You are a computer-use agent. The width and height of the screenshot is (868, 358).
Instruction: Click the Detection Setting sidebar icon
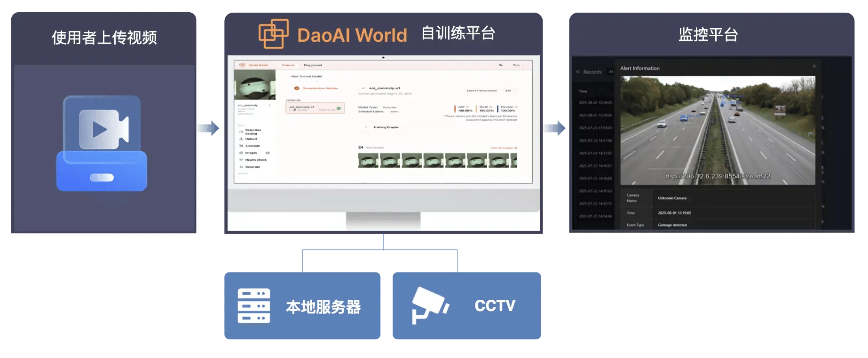pos(241,132)
